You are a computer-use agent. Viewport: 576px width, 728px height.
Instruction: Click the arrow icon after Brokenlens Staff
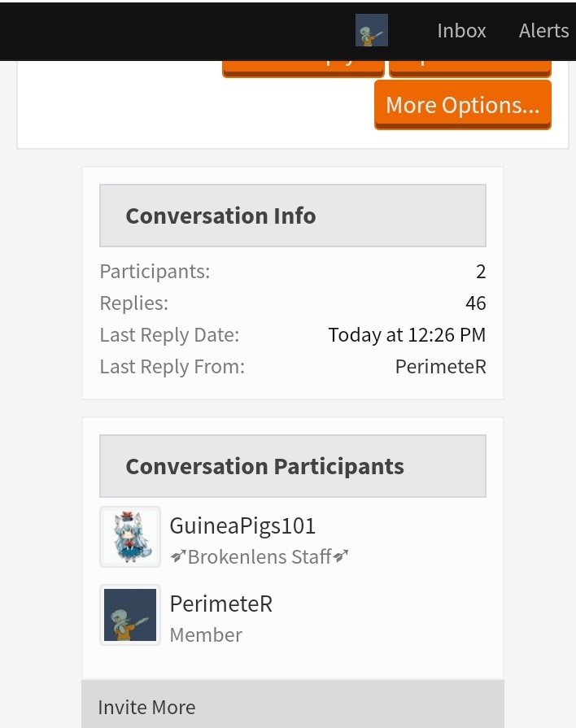[x=341, y=556]
